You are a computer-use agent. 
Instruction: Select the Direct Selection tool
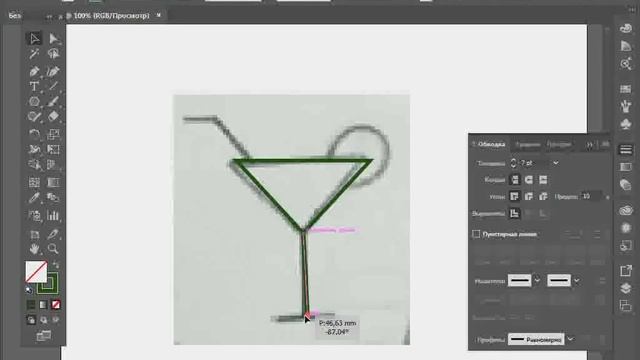point(53,38)
